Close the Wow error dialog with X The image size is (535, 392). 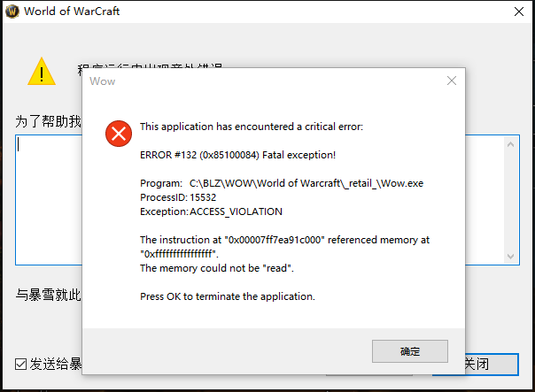[x=452, y=81]
